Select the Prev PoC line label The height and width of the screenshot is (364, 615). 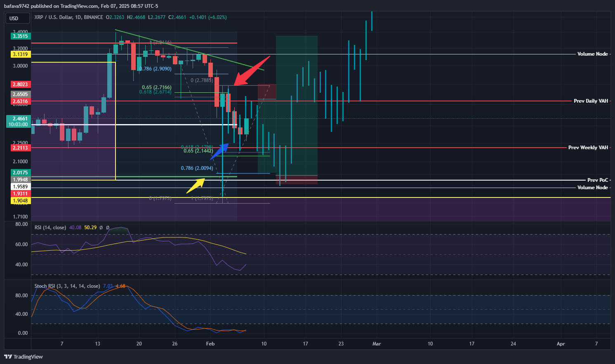click(x=598, y=180)
